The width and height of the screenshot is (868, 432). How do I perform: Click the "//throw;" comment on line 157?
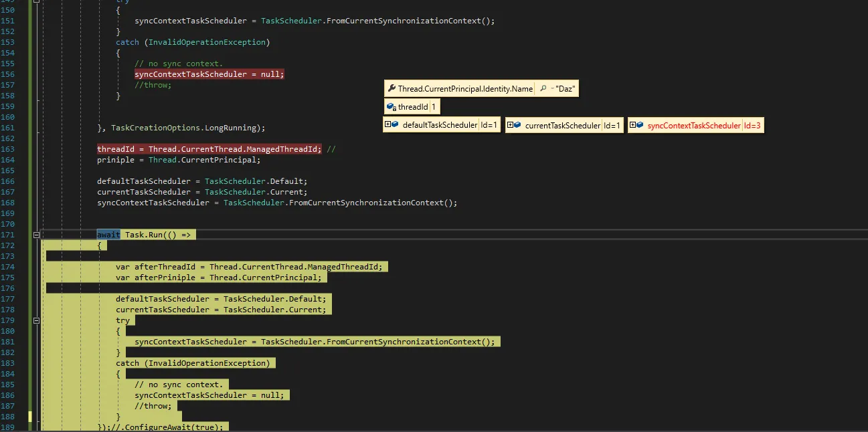(153, 85)
